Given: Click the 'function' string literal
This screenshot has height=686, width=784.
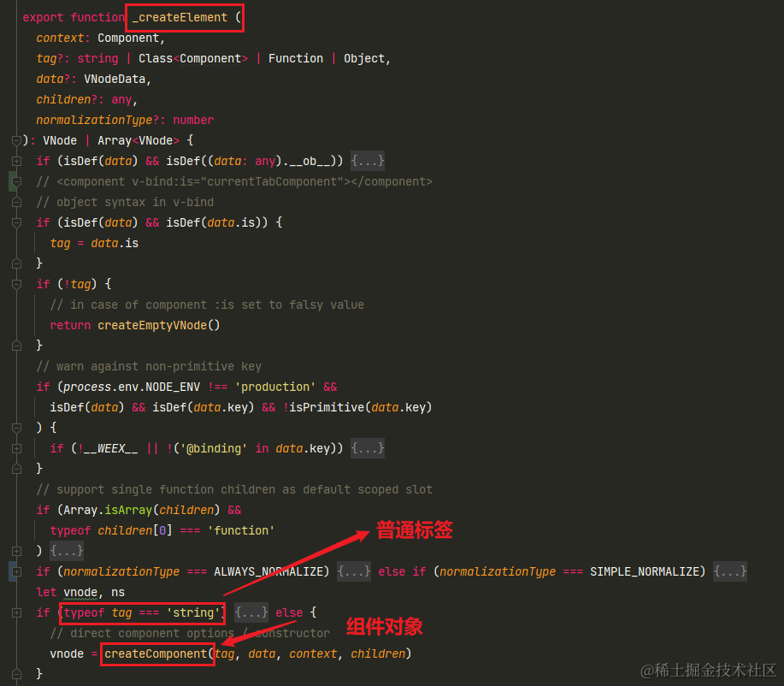Looking at the screenshot, I should [241, 530].
